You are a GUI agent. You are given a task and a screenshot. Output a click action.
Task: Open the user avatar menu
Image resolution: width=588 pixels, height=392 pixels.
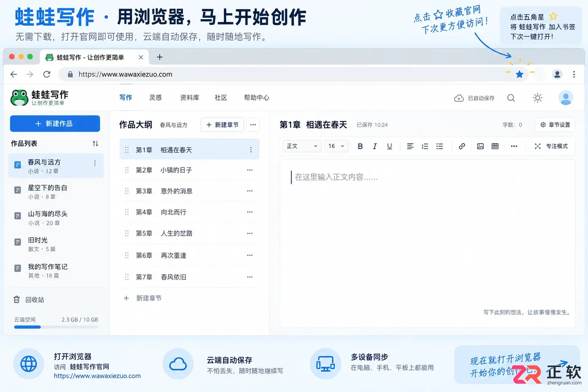tap(566, 98)
